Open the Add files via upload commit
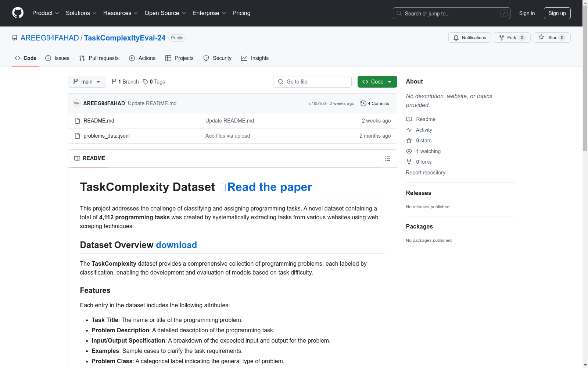 point(228,136)
